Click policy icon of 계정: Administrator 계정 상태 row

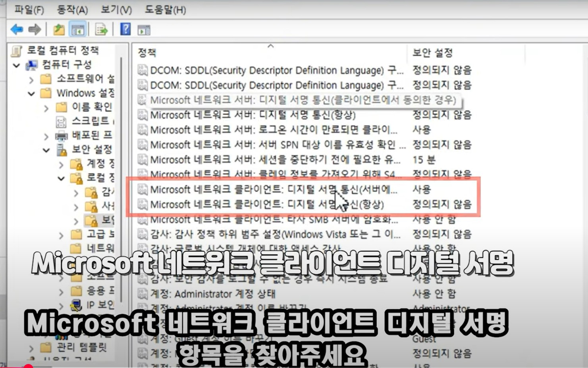[x=143, y=294]
